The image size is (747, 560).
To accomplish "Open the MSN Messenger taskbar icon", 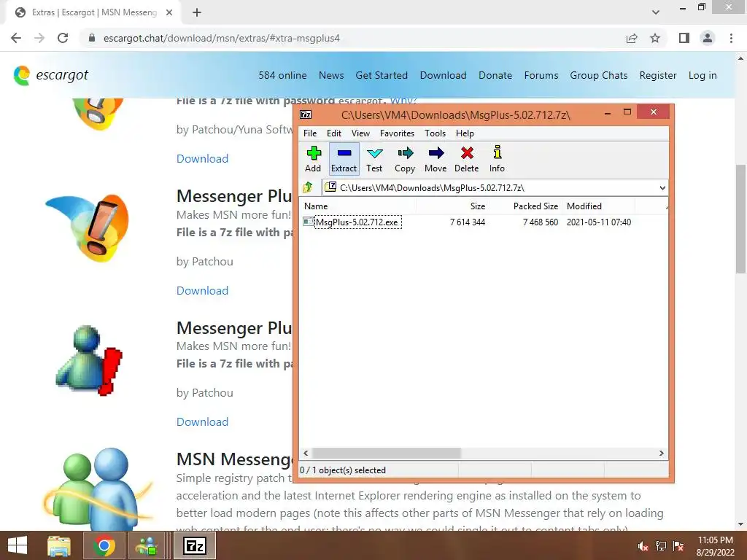I will tap(147, 545).
